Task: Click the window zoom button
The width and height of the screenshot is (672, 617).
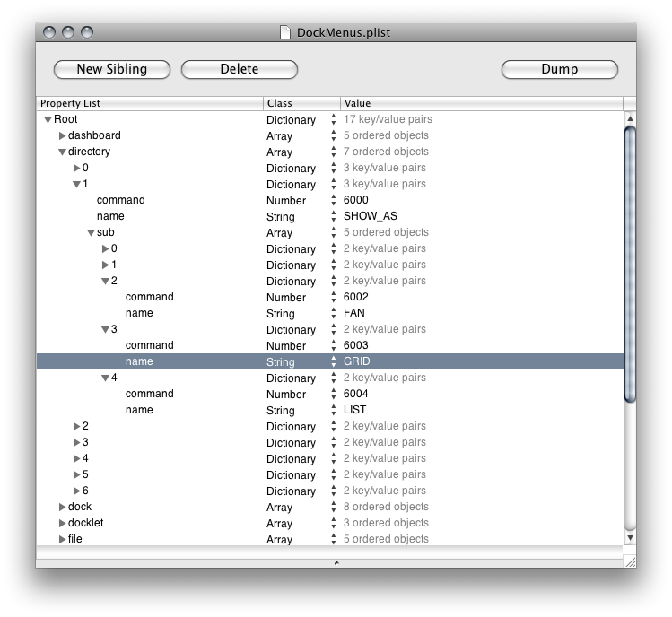Action: (87, 32)
